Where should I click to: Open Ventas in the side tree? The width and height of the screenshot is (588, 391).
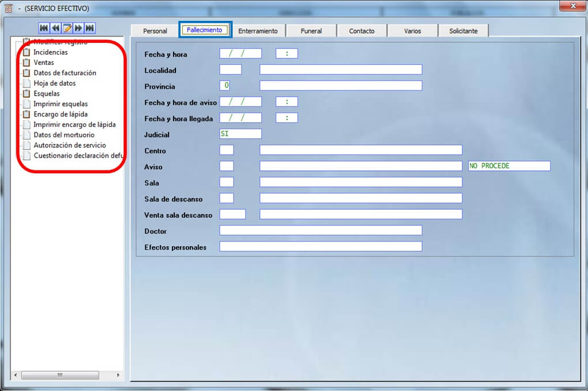[x=44, y=63]
